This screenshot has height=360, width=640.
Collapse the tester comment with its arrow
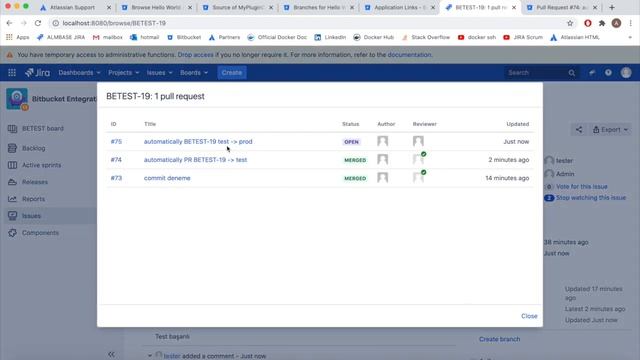[x=150, y=356]
